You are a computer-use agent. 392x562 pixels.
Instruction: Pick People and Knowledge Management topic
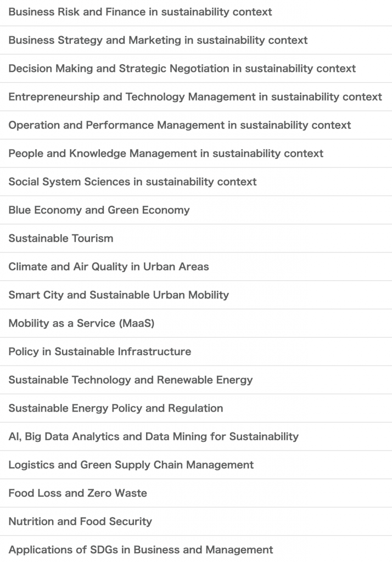coord(196,154)
